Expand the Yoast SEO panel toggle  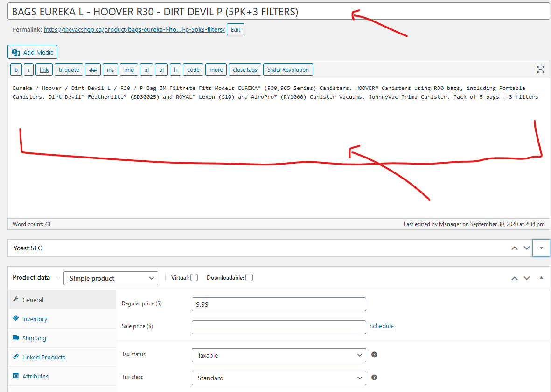(x=541, y=248)
